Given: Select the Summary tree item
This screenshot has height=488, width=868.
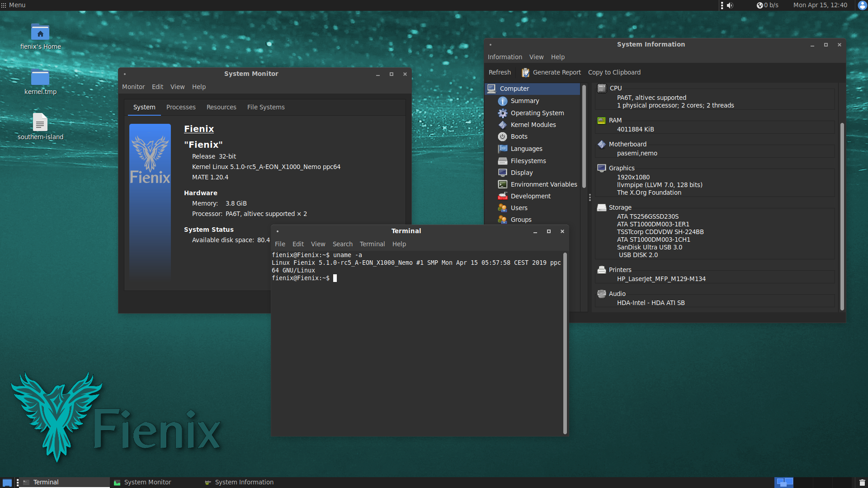Looking at the screenshot, I should (524, 101).
